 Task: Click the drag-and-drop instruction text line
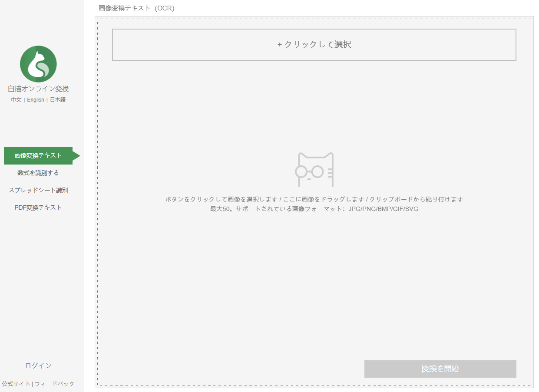point(314,199)
